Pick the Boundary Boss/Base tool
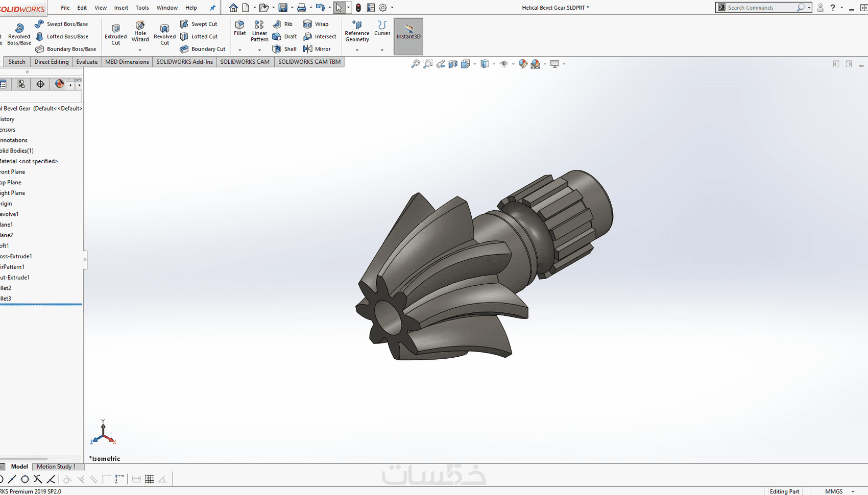The width and height of the screenshot is (868, 495). point(66,49)
